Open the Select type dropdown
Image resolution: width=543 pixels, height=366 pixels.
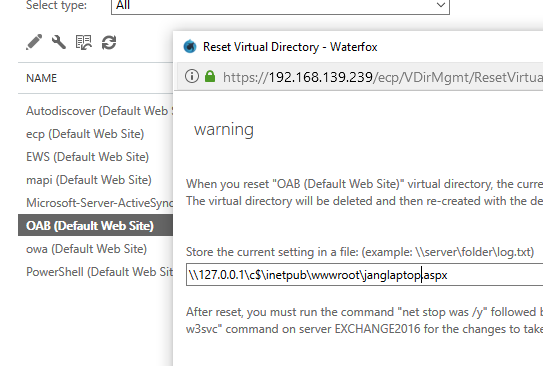click(x=280, y=6)
